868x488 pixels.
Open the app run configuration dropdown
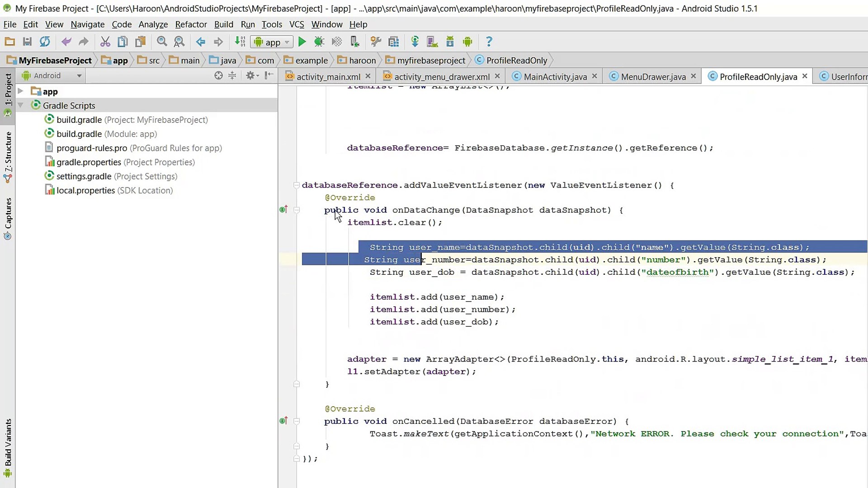[273, 42]
